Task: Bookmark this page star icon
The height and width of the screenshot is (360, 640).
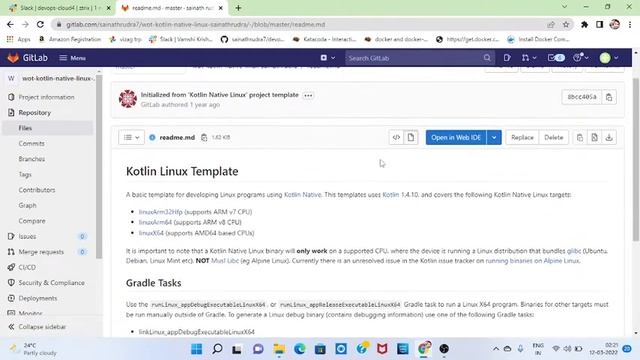Action: [566, 24]
